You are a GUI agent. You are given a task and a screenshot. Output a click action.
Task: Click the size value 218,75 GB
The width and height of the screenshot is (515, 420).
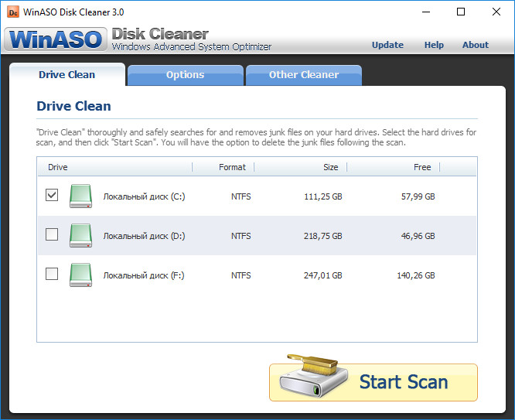[x=323, y=236]
